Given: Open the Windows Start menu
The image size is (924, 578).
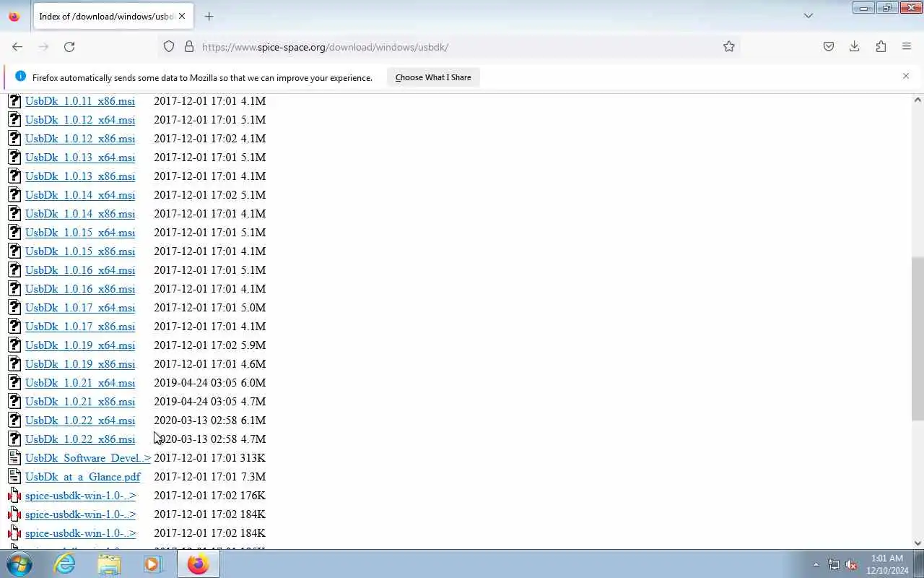Looking at the screenshot, I should coord(19,564).
